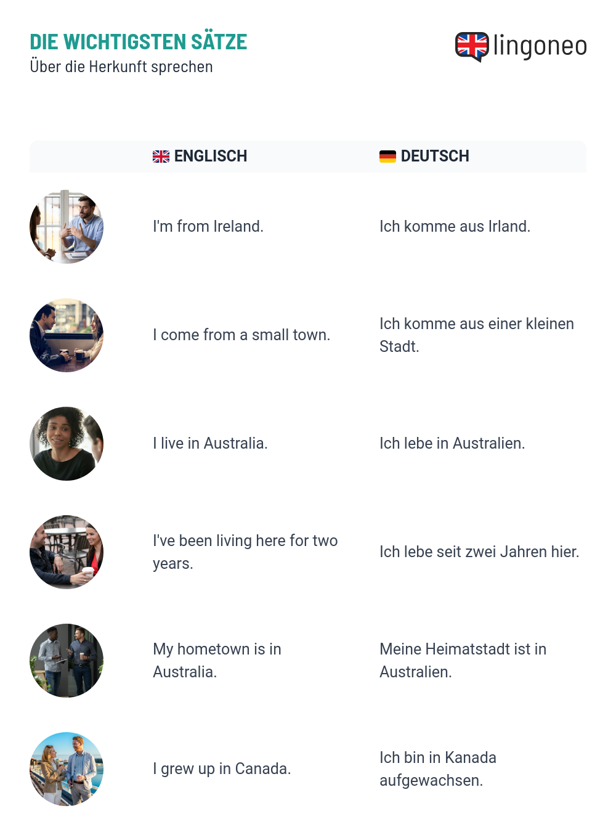The width and height of the screenshot is (616, 840).
Task: Select the phrase "Ich bin in Kanada aufgewachsen."
Action: tap(438, 769)
